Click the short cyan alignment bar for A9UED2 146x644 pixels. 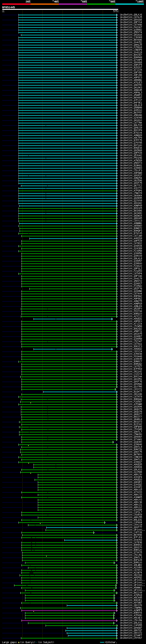click(x=73, y=349)
